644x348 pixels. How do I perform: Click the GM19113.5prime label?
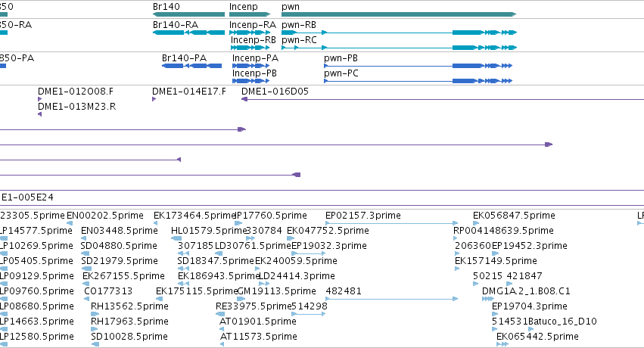tap(277, 291)
